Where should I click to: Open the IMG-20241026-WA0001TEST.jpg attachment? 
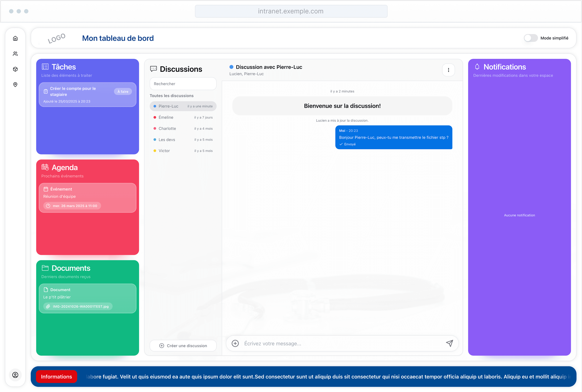78,306
